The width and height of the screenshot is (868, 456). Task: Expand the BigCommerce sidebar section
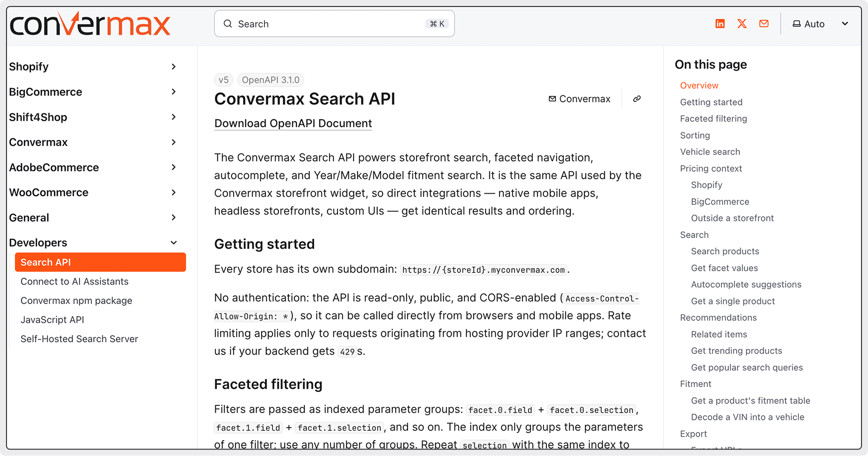(93, 92)
